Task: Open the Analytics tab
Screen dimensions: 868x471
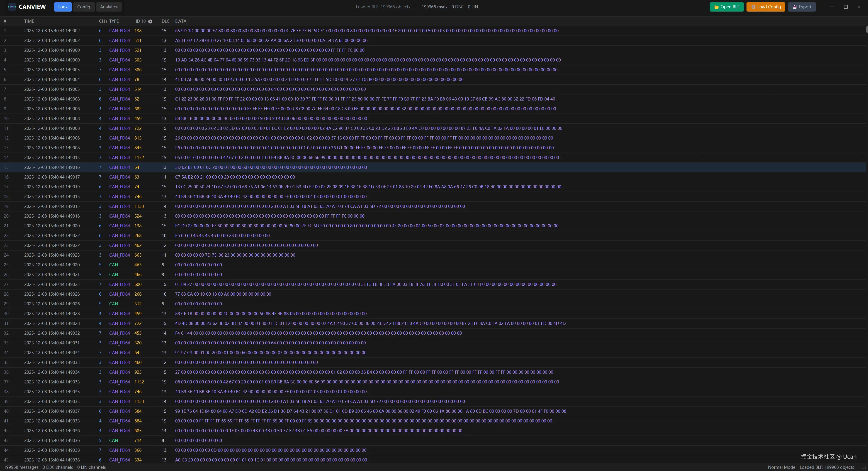Action: click(x=109, y=7)
